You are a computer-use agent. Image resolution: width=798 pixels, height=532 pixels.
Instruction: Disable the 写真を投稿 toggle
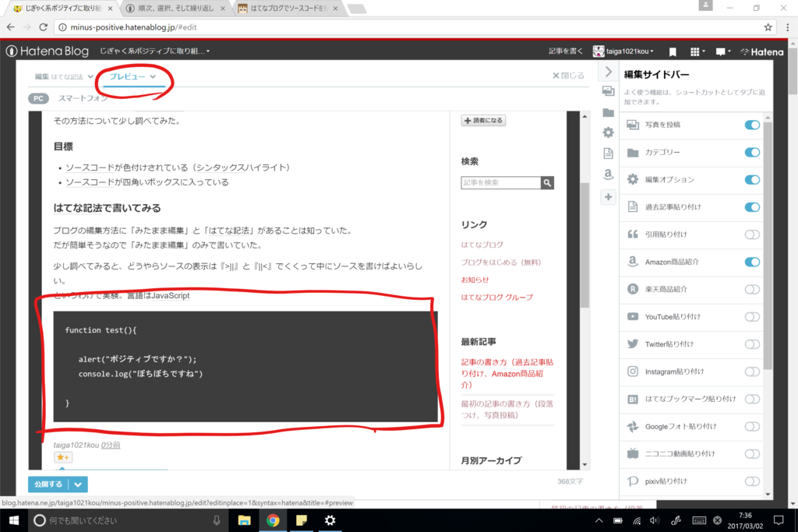tap(750, 125)
